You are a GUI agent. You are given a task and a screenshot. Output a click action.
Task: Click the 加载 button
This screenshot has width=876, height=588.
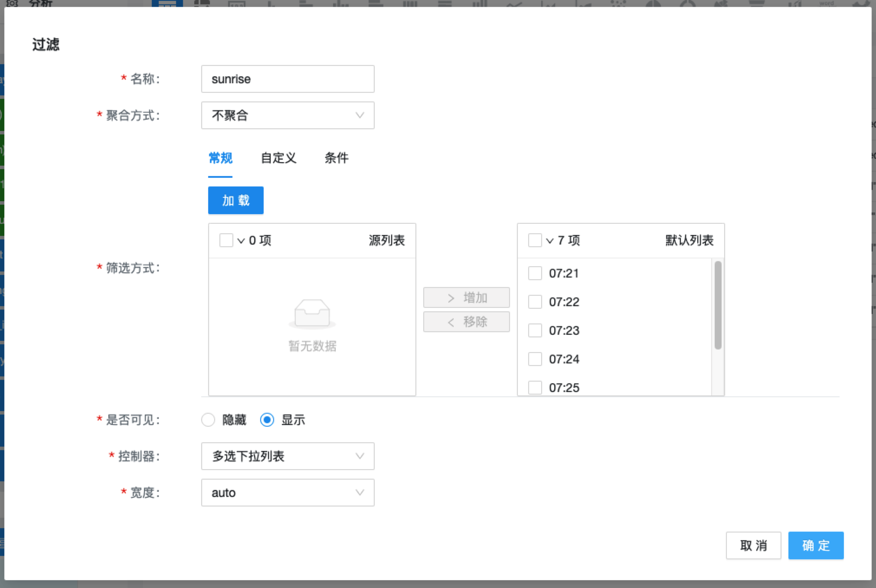click(x=235, y=200)
